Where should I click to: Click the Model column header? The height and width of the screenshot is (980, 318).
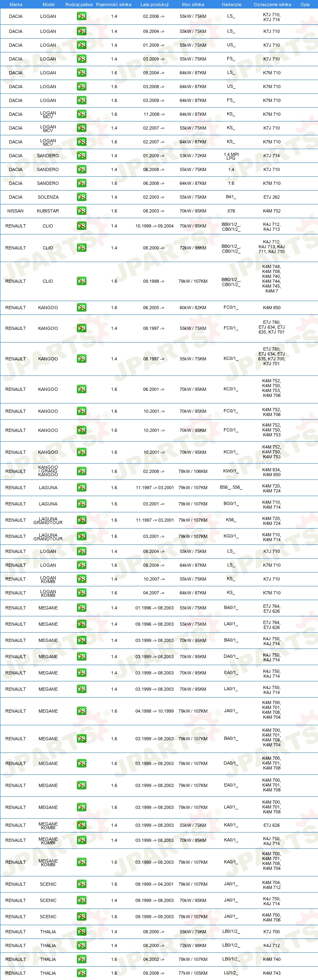[x=48, y=4]
